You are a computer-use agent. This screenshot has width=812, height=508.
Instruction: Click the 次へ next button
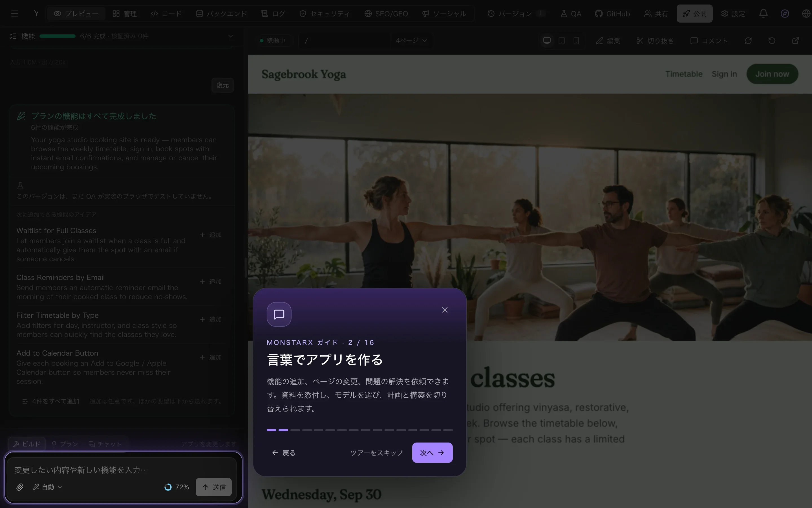point(432,453)
